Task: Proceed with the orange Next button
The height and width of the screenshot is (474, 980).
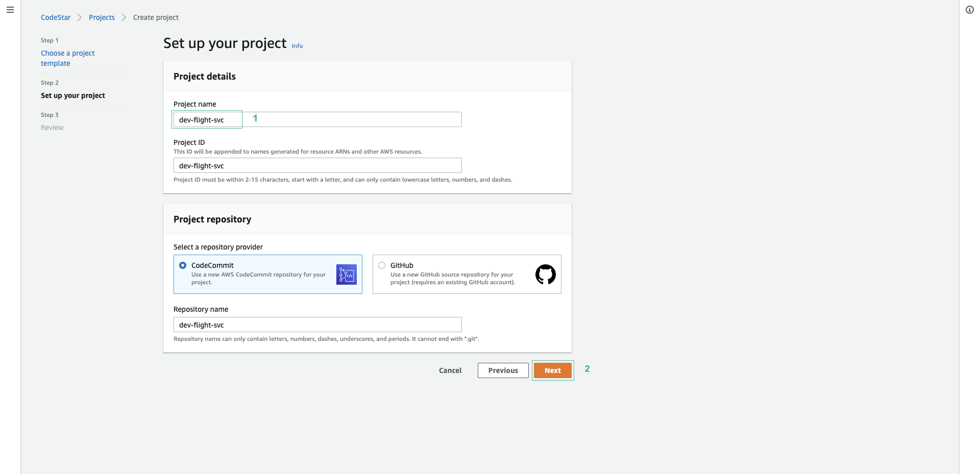Action: [553, 370]
